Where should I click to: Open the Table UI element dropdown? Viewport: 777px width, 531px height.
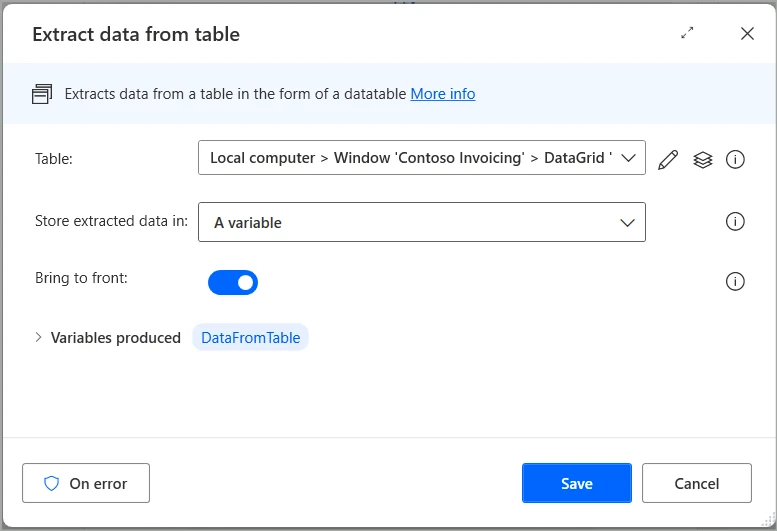tap(410, 158)
